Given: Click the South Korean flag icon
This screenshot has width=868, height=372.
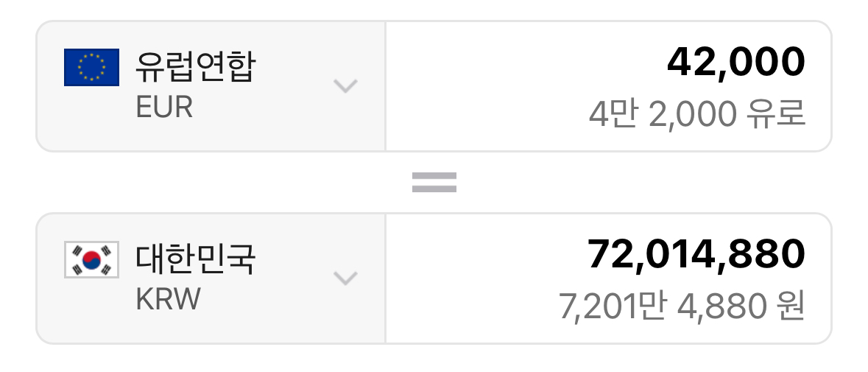Looking at the screenshot, I should [91, 260].
